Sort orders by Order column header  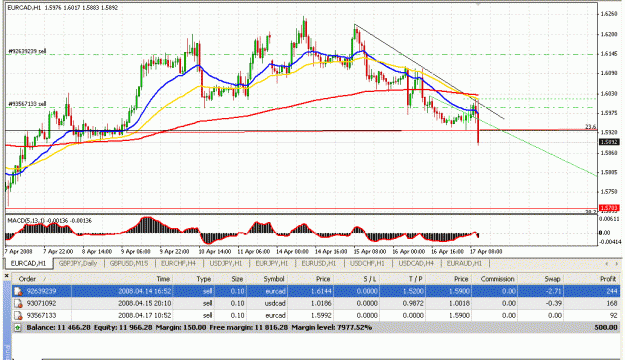(x=27, y=279)
